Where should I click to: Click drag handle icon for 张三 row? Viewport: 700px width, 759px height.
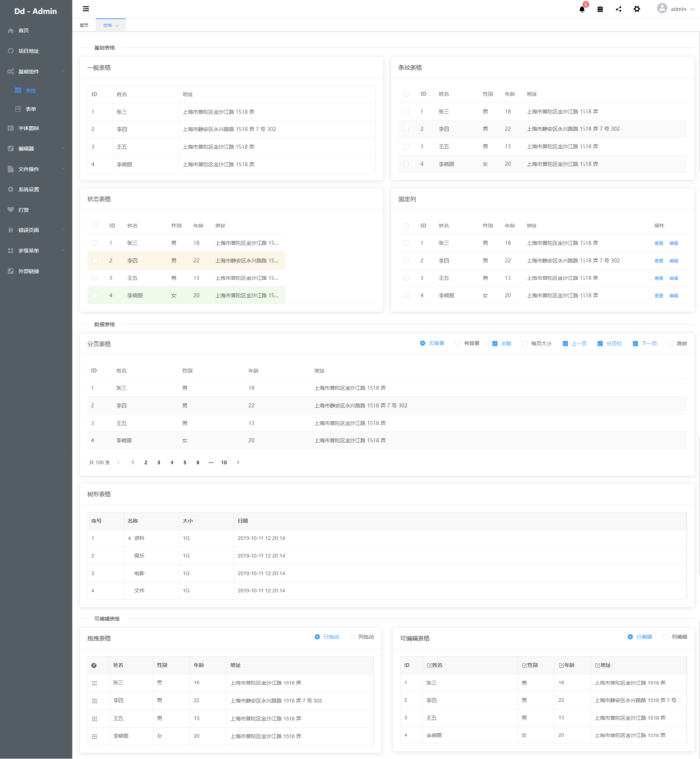click(x=94, y=683)
